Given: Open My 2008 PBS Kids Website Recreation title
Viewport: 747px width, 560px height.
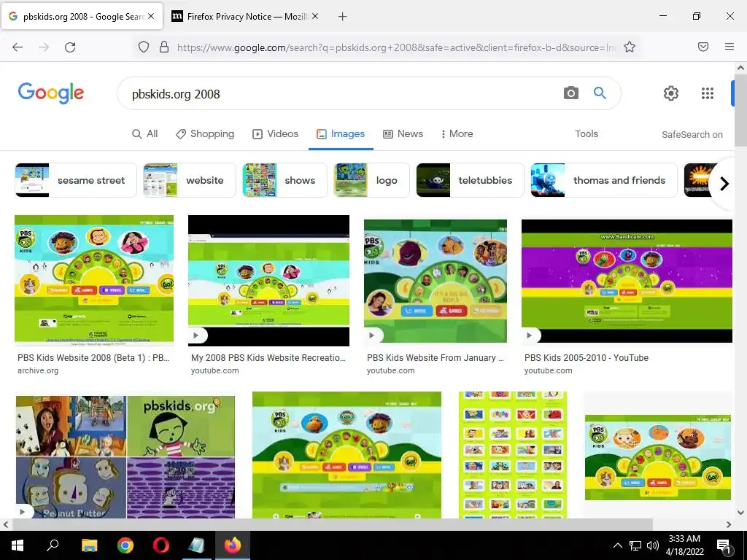Looking at the screenshot, I should 268,357.
